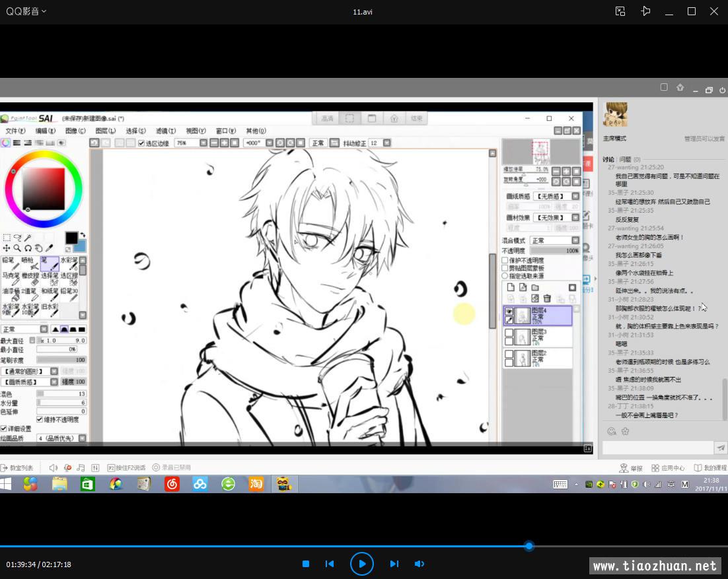Viewport: 728px width, 579px height.
Task: Enable the 保护不透明度 checkbox
Action: (x=505, y=260)
